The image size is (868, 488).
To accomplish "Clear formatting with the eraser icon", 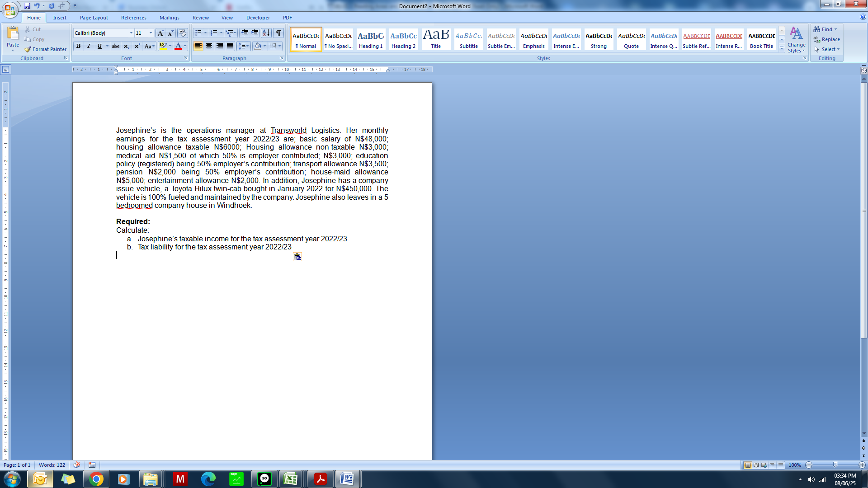I will point(182,33).
